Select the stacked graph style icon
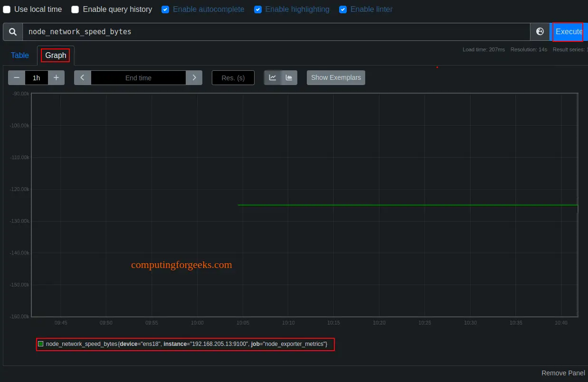The image size is (588, 382). (289, 77)
